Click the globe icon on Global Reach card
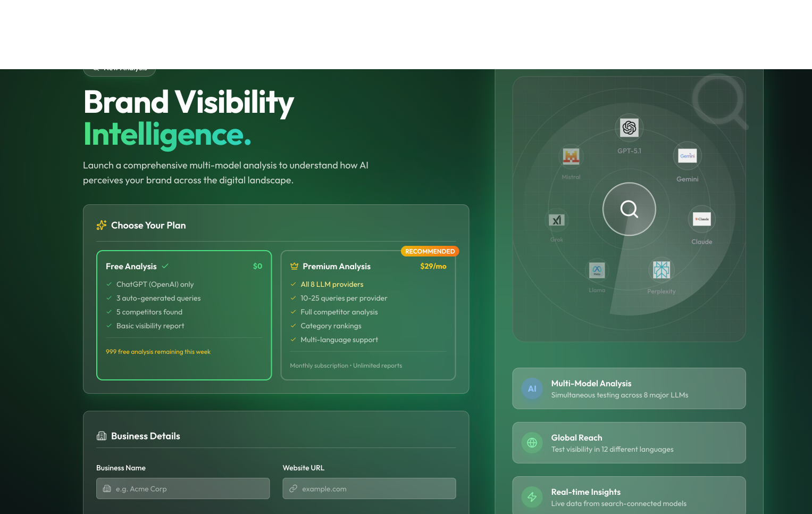This screenshot has height=514, width=812. pos(532,443)
